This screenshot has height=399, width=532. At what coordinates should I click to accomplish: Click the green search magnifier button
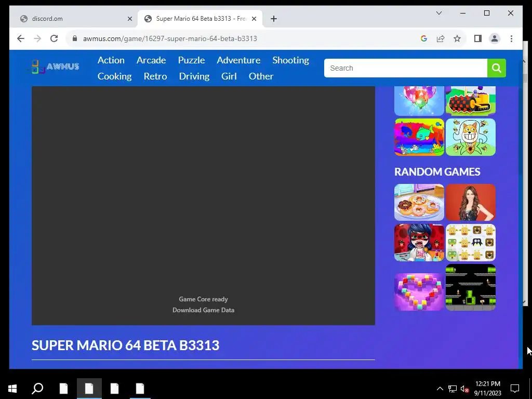point(496,68)
